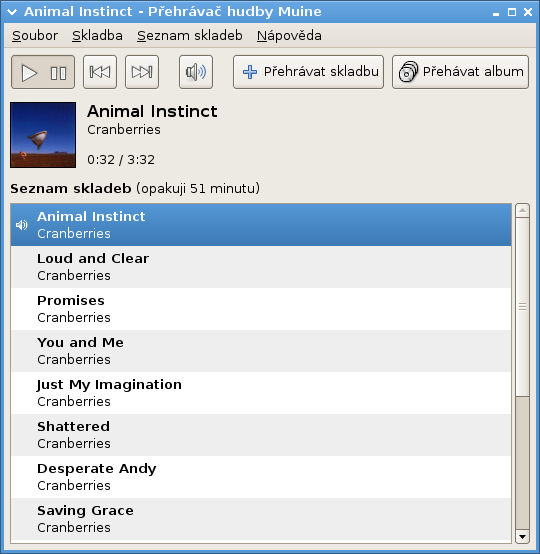Open the Skladba menu
This screenshot has width=540, height=554.
pyautogui.click(x=97, y=36)
